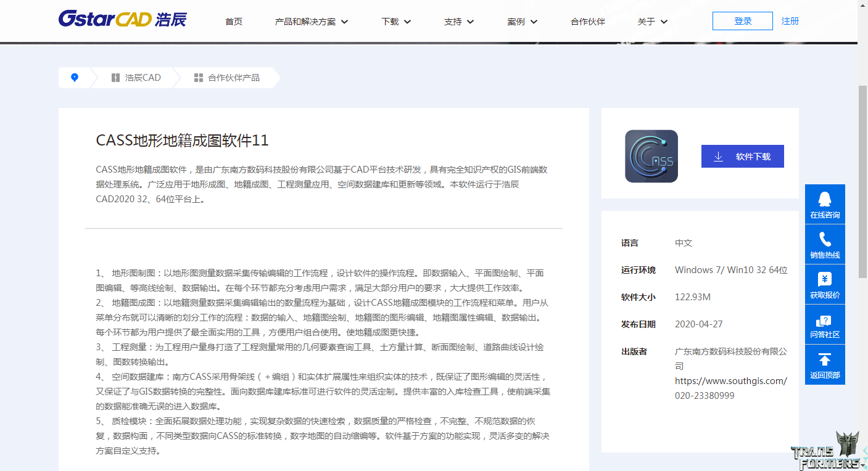Open 产品和解决方案 navigation item

pos(305,22)
